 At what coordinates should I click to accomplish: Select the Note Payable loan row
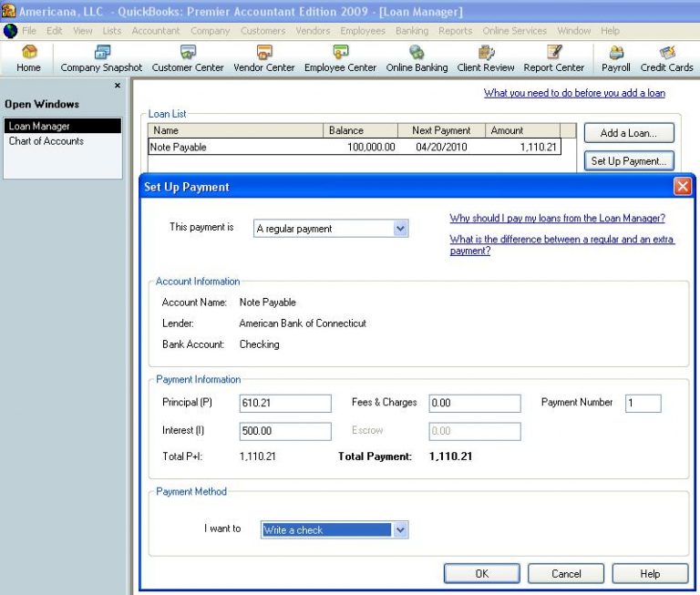355,147
